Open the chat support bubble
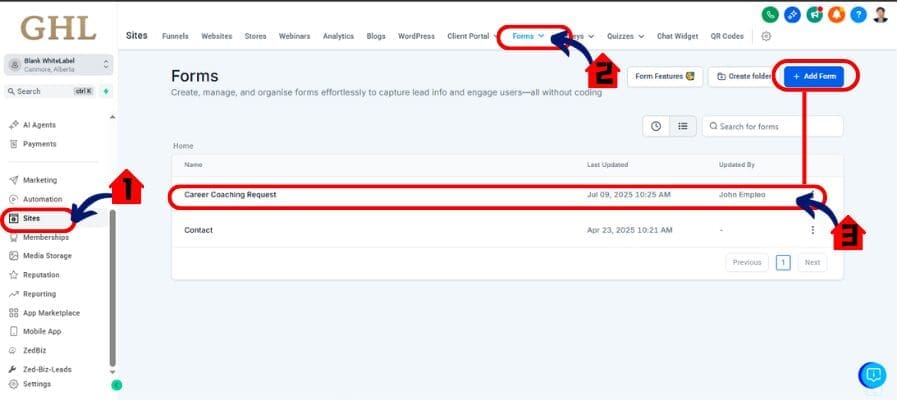This screenshot has height=400, width=900. point(872,375)
